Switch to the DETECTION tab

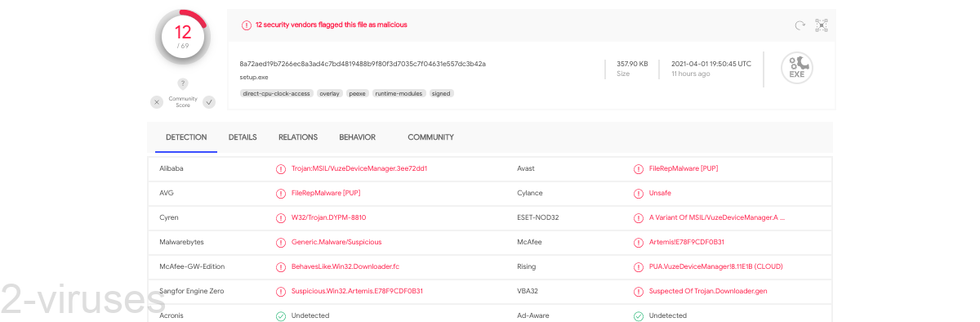point(186,137)
